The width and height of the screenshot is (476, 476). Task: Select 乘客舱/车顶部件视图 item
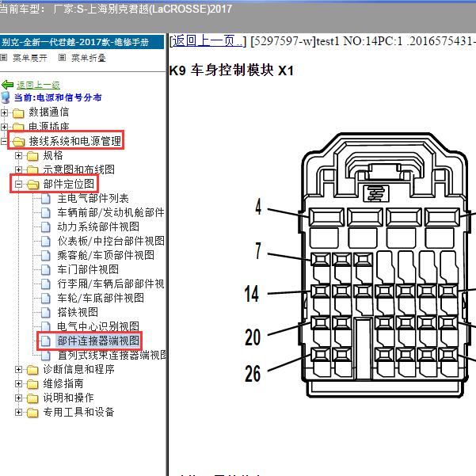click(105, 255)
